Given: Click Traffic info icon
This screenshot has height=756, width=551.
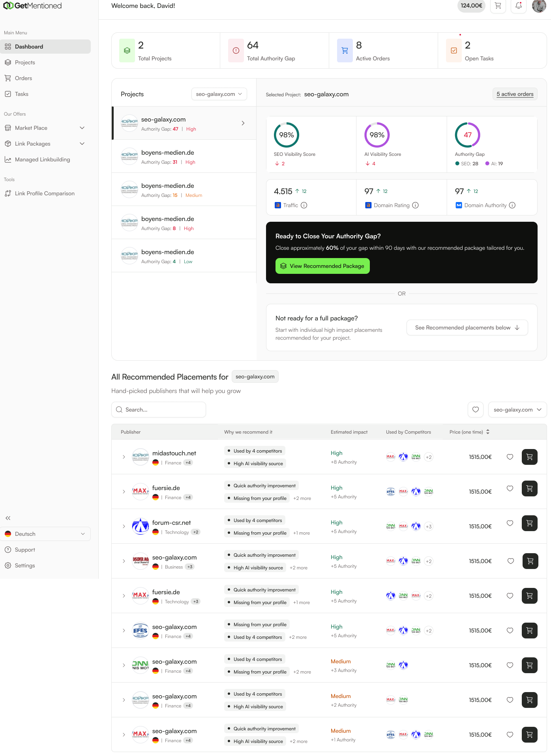Looking at the screenshot, I should [304, 205].
